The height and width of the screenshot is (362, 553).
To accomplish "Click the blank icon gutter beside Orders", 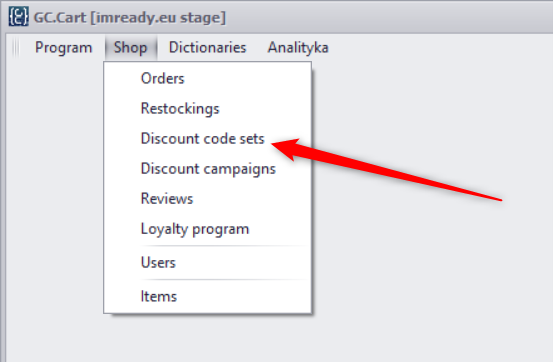I will point(122,78).
